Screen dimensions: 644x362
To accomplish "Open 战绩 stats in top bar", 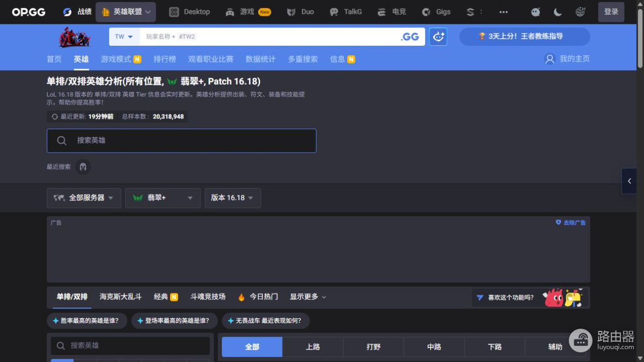I will pyautogui.click(x=77, y=12).
